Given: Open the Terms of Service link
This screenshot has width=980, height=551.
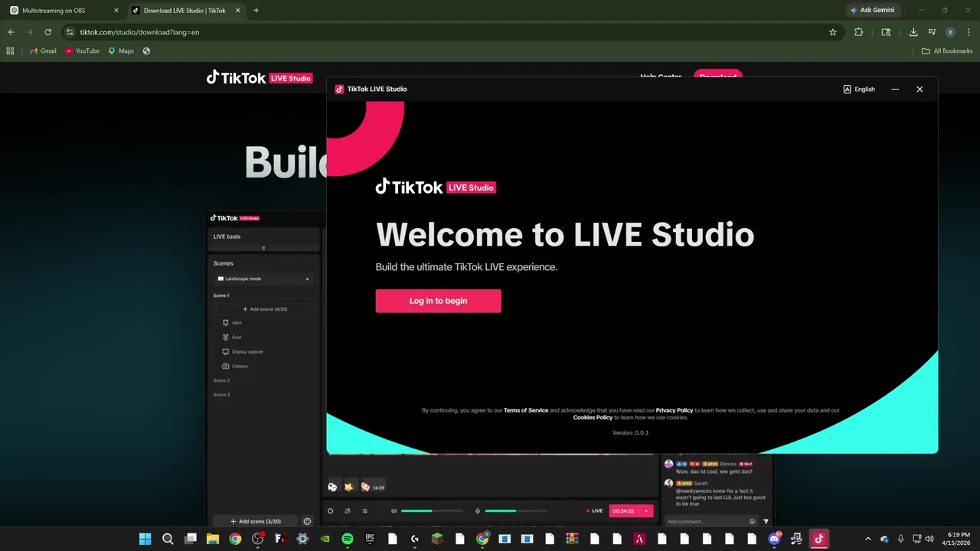Looking at the screenshot, I should tap(526, 410).
